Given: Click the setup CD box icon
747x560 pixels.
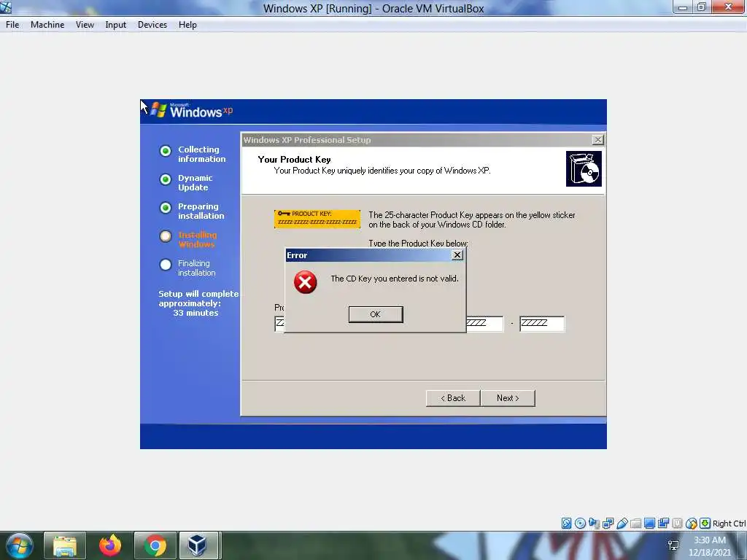Looking at the screenshot, I should (584, 168).
